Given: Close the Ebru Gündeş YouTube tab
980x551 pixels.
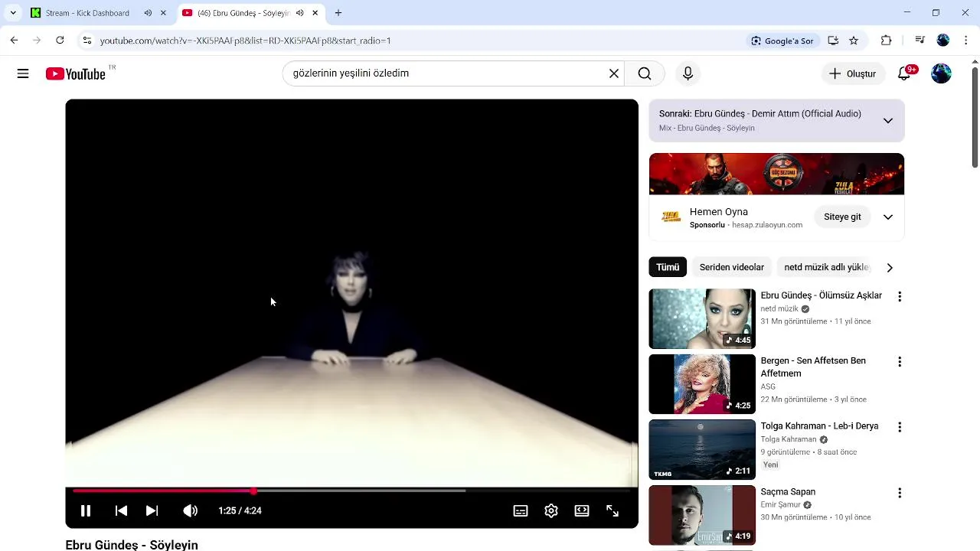Looking at the screenshot, I should pos(315,13).
